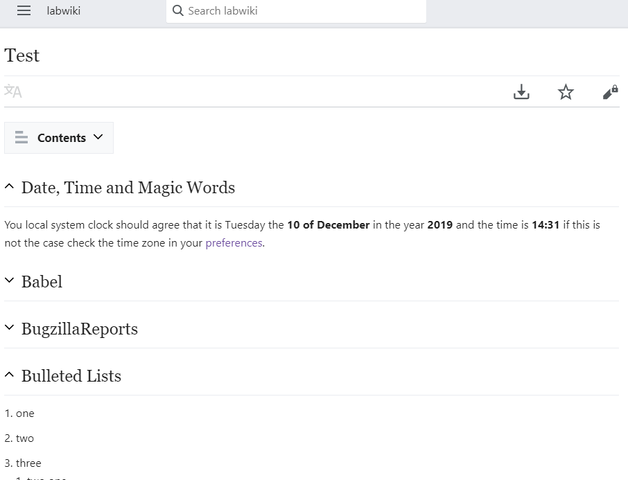Focus the Search labwiki input field
The width and height of the screenshot is (628, 480).
coord(300,11)
